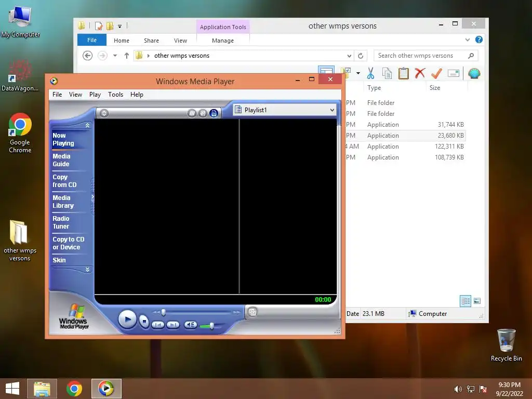Open the View ribbon tab in Explorer

[x=180, y=41]
